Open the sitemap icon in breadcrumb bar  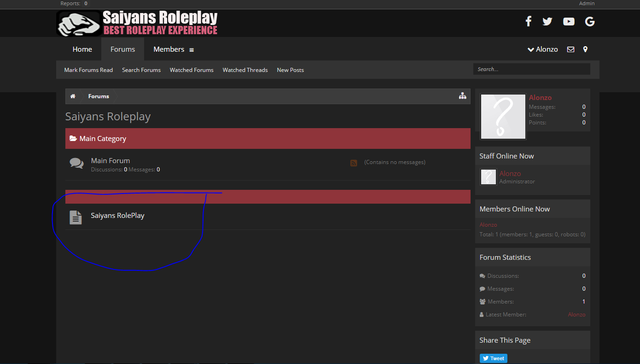coord(462,96)
